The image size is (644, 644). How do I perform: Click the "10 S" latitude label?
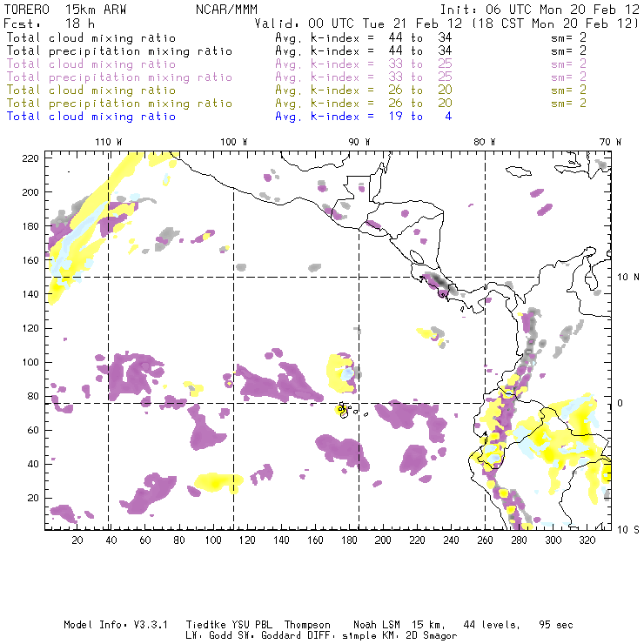pyautogui.click(x=628, y=530)
